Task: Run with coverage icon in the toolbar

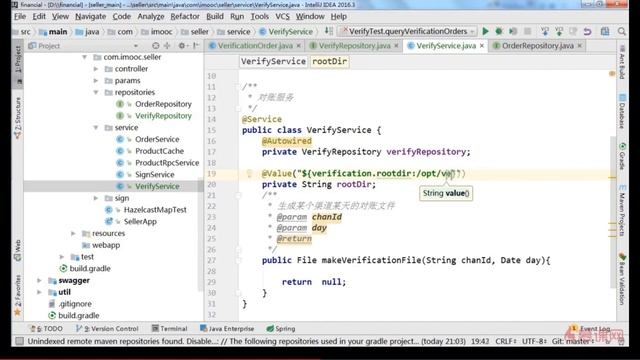Action: click(x=513, y=31)
